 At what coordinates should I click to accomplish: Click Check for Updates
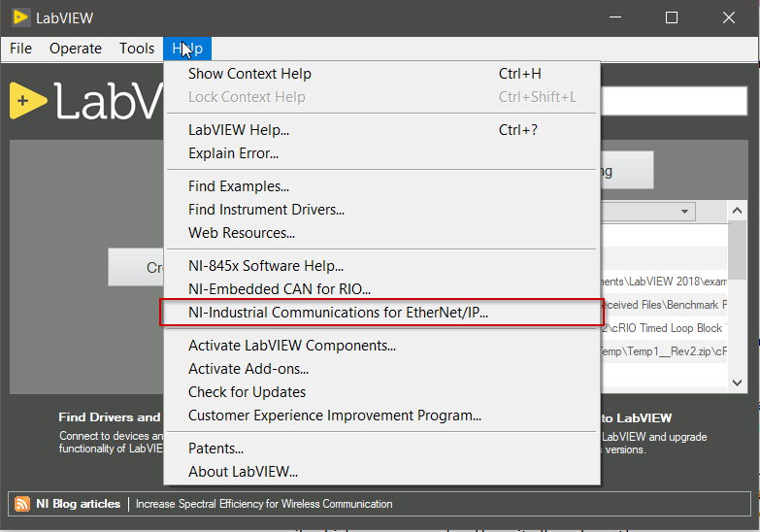point(381,392)
